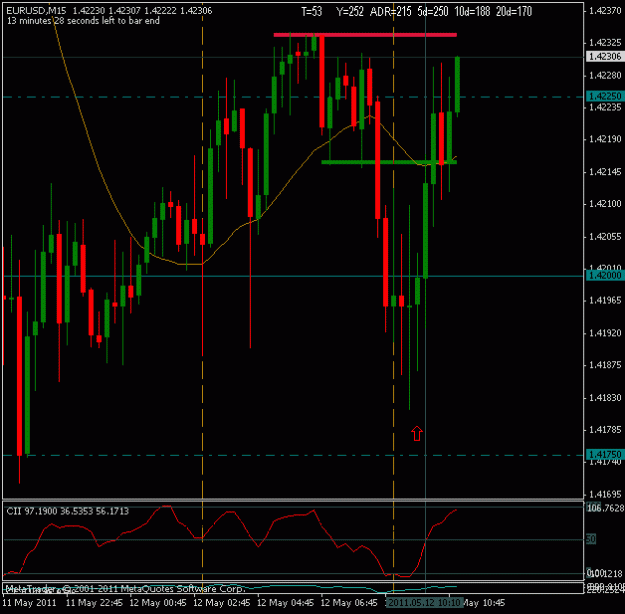625x614 pixels.
Task: Click the '11 May 22:45' time axis label
Action: click(x=94, y=602)
